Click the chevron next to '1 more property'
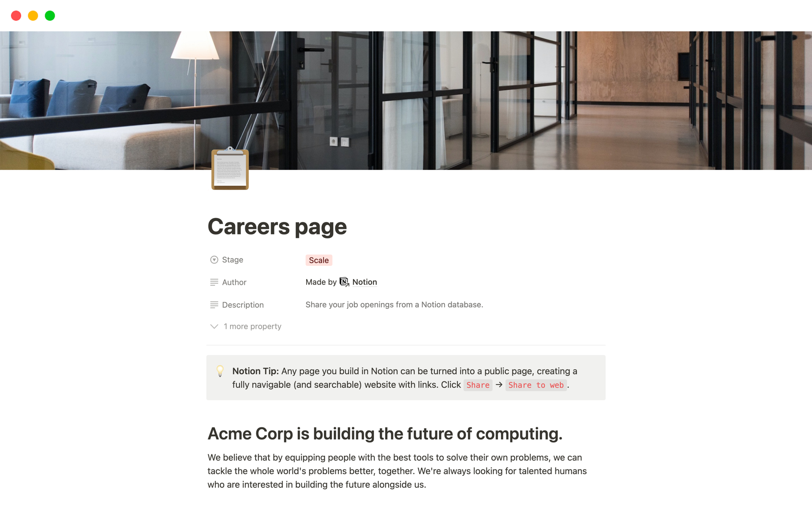 click(x=214, y=326)
